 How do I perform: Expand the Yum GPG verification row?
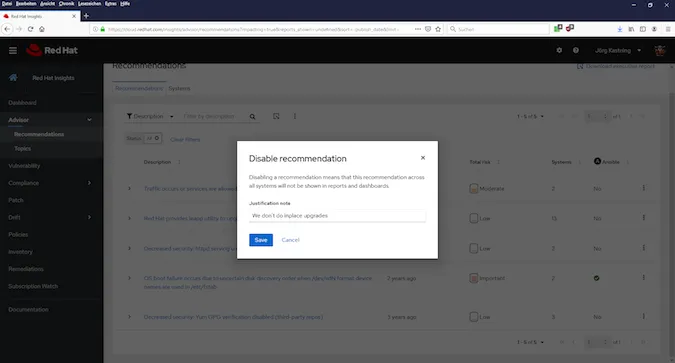[129, 317]
